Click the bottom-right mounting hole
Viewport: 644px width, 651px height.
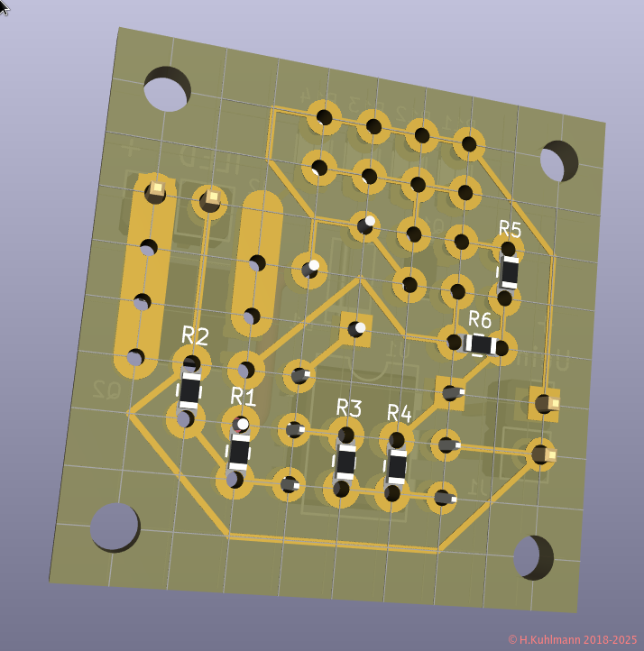(x=532, y=557)
